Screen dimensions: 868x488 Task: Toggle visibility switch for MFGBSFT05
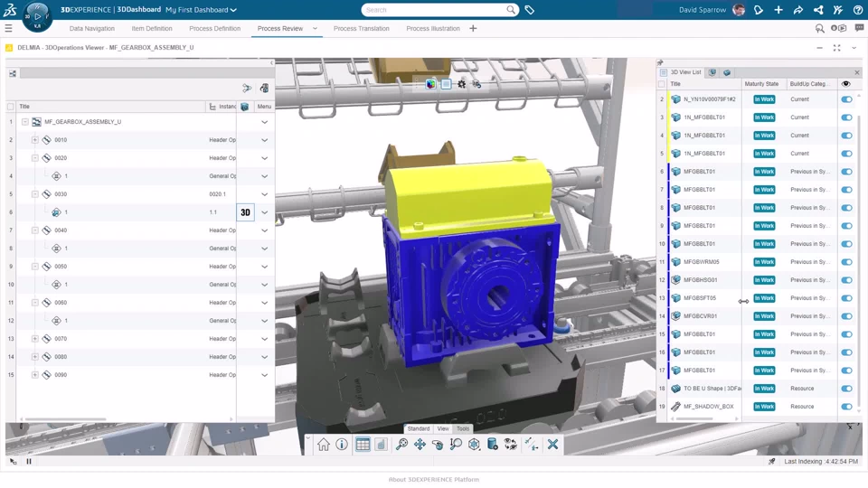[846, 298]
